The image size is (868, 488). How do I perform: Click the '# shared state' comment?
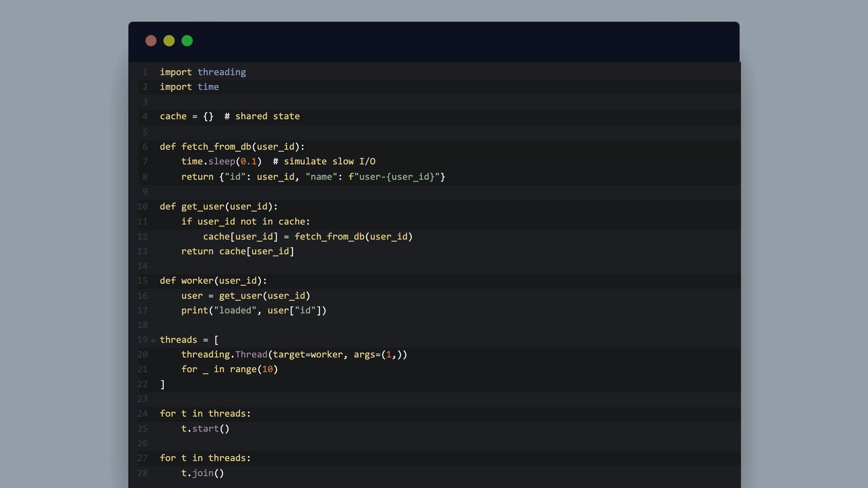[x=262, y=116]
